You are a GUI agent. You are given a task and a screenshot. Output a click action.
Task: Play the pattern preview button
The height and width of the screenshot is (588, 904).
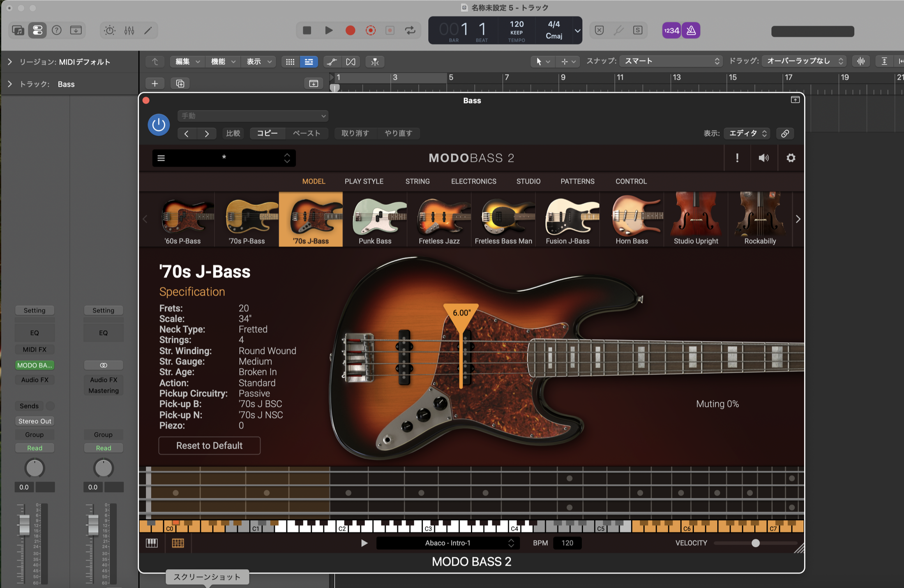[x=364, y=543]
